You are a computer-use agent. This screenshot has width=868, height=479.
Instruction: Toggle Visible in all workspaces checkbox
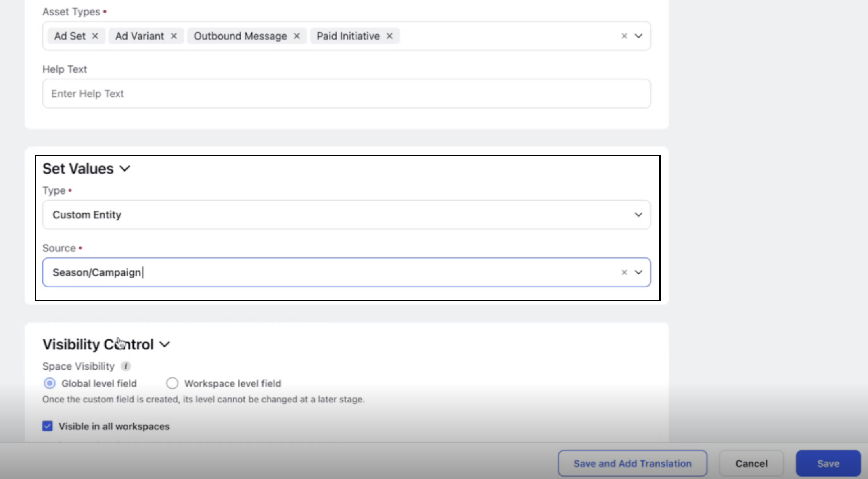click(x=48, y=426)
